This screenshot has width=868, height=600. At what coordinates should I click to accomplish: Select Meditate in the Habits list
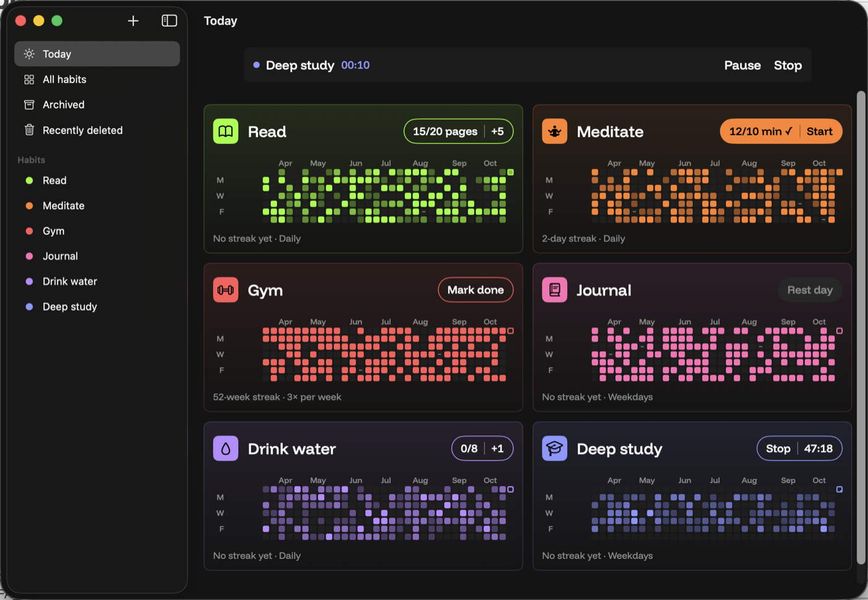pos(97,206)
